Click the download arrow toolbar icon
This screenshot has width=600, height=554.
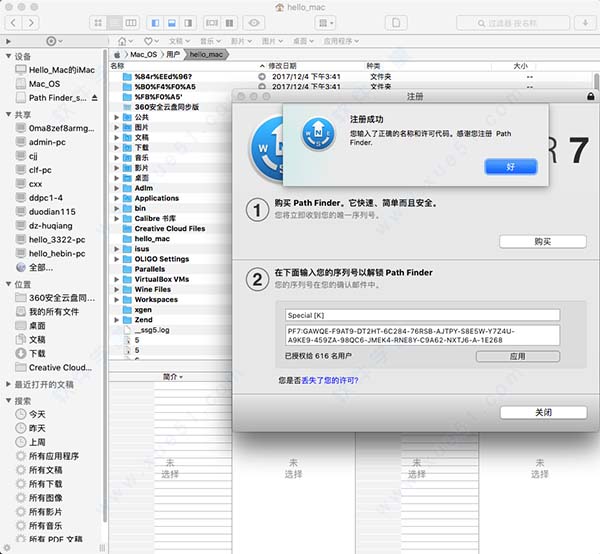tap(585, 23)
